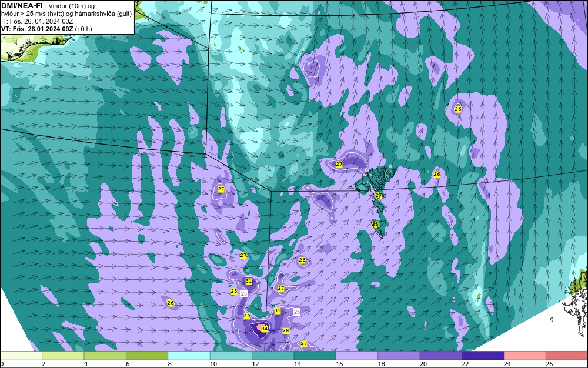The height and width of the screenshot is (368, 588).
Task: Click the 10–12 m/s turquoise legend swatch
Action: [x=231, y=356]
